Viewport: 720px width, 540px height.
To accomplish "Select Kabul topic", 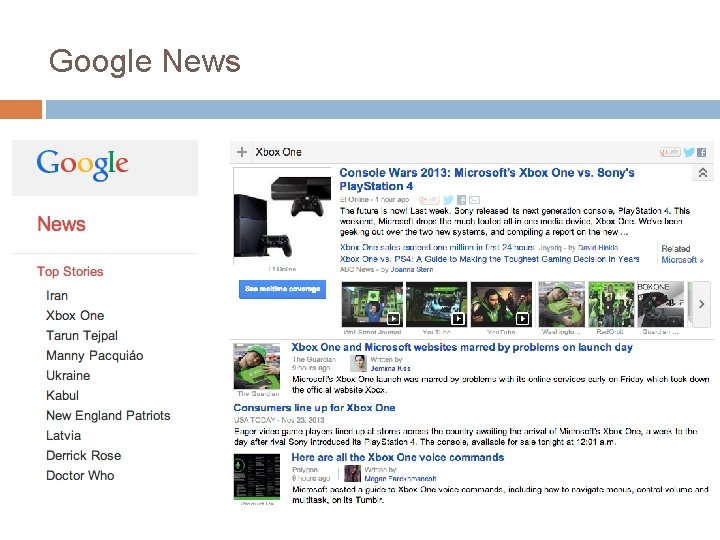I will [x=62, y=395].
